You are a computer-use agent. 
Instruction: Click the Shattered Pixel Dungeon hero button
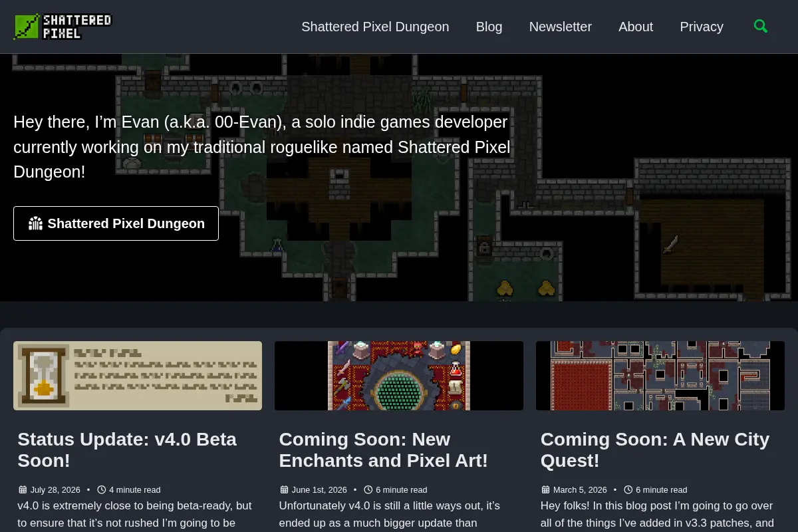[116, 223]
